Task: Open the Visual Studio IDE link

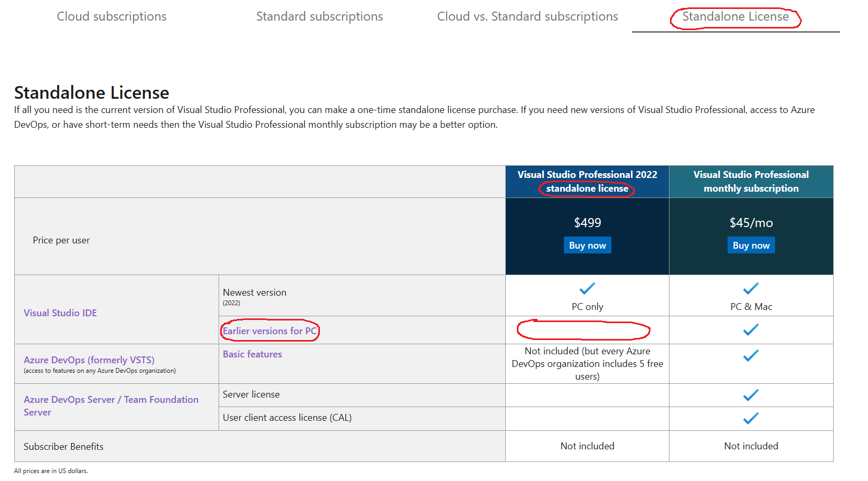Action: click(x=60, y=313)
